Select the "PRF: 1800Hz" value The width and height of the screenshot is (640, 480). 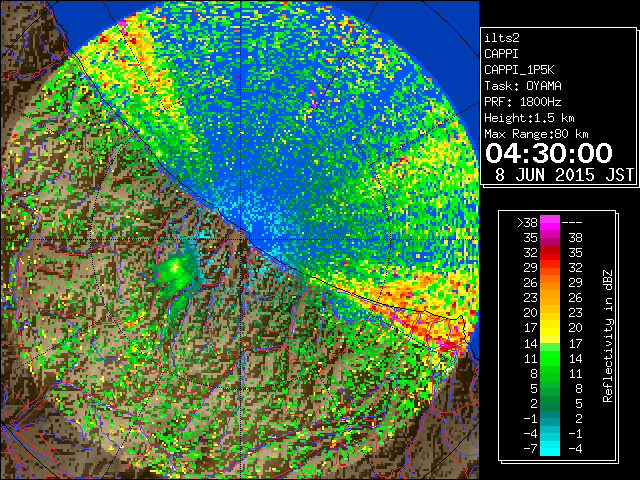click(x=523, y=102)
